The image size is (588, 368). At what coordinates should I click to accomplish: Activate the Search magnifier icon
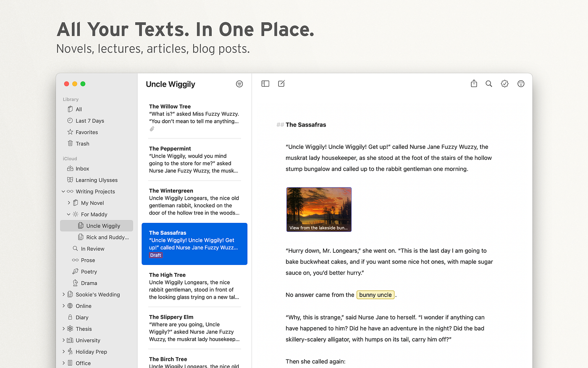click(x=488, y=83)
